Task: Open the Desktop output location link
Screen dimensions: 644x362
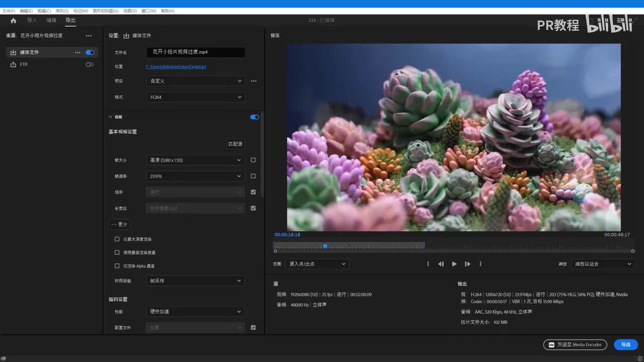Action: click(176, 67)
